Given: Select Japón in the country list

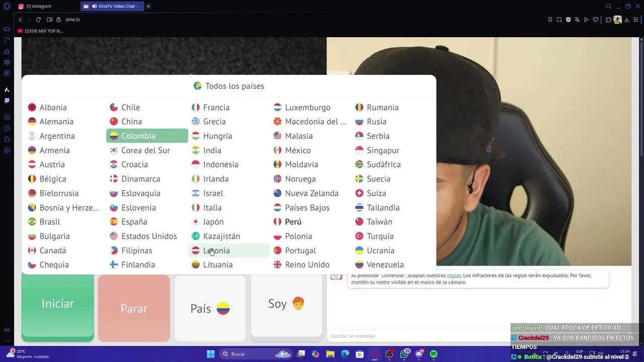Looking at the screenshot, I should (x=229, y=222).
